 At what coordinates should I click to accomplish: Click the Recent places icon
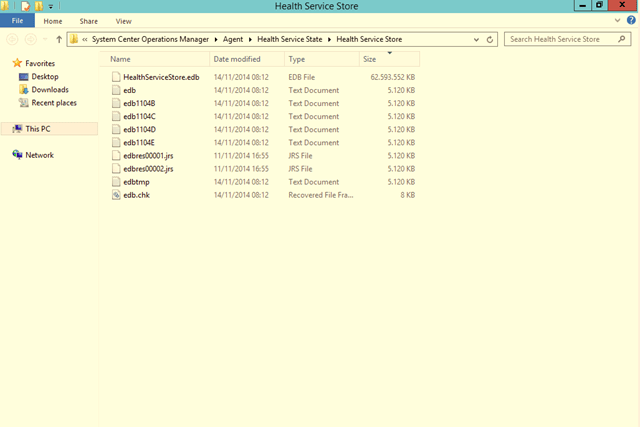[24, 102]
